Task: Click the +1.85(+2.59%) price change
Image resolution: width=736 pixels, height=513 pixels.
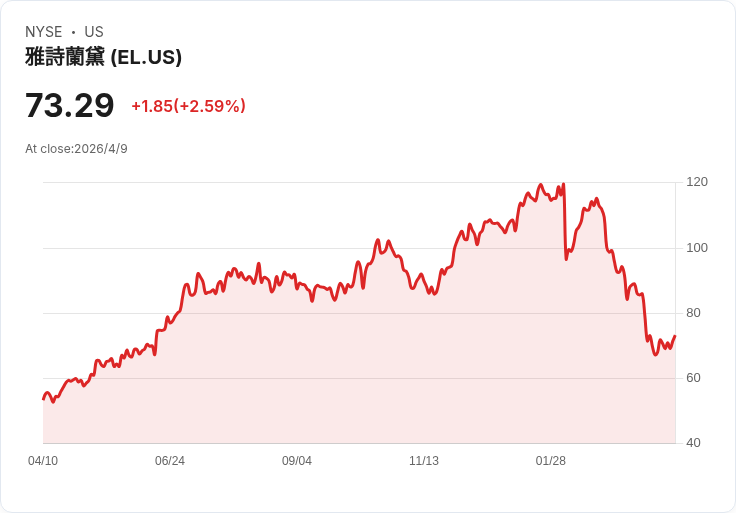Action: tap(188, 106)
